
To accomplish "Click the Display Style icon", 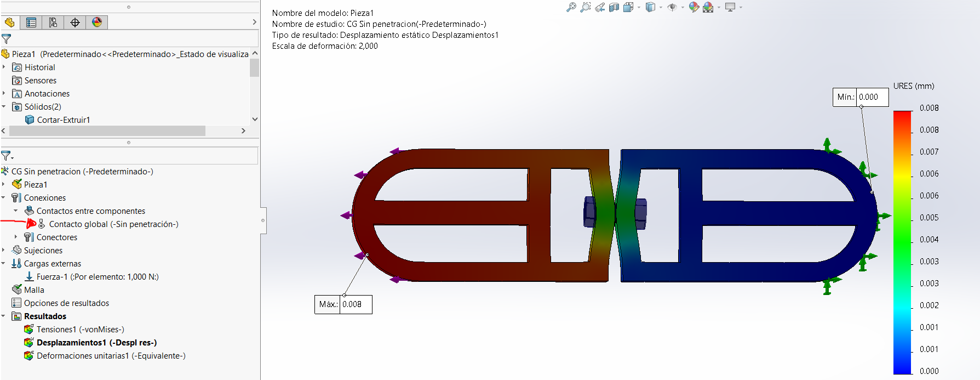I will (x=650, y=7).
